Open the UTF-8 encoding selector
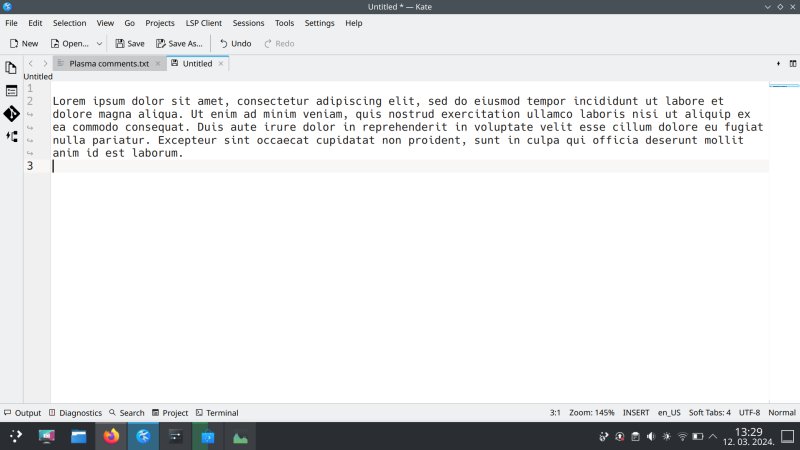The image size is (800, 450). 749,413
